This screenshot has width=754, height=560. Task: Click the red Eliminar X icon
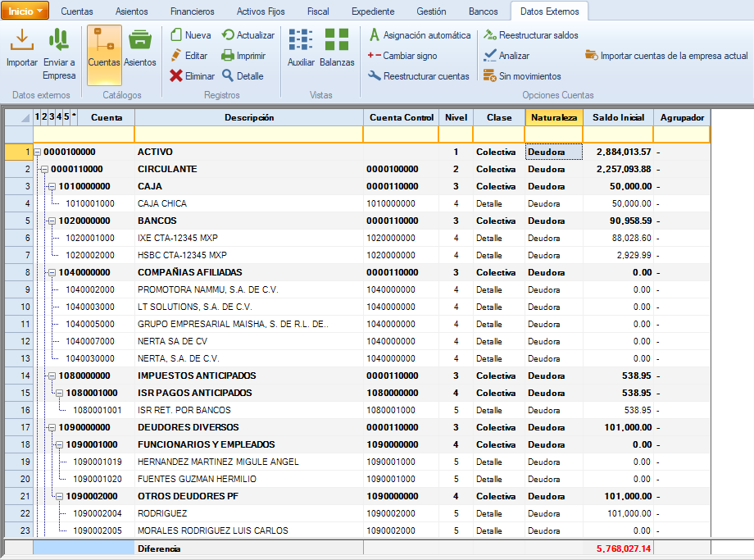point(176,75)
